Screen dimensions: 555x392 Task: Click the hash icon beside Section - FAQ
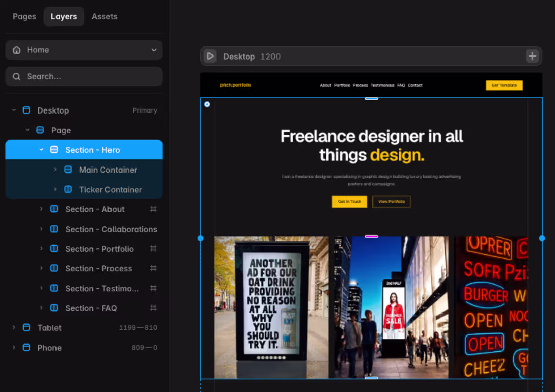(x=153, y=308)
